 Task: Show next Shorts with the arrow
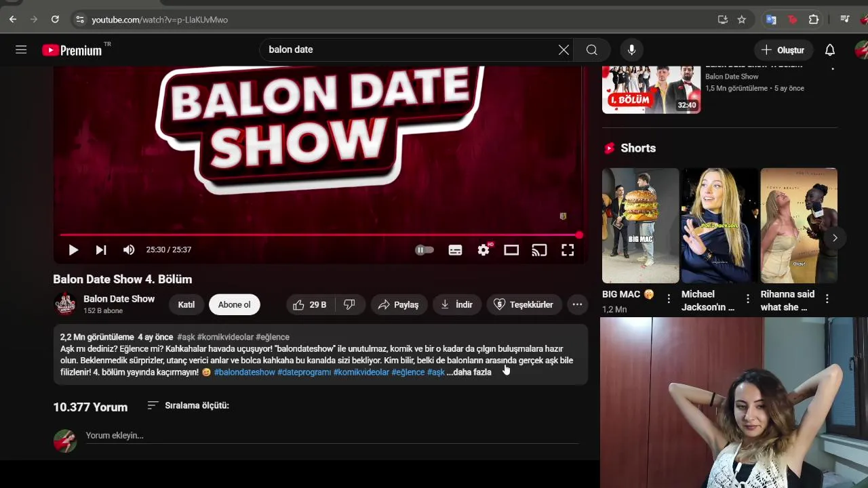(835, 238)
